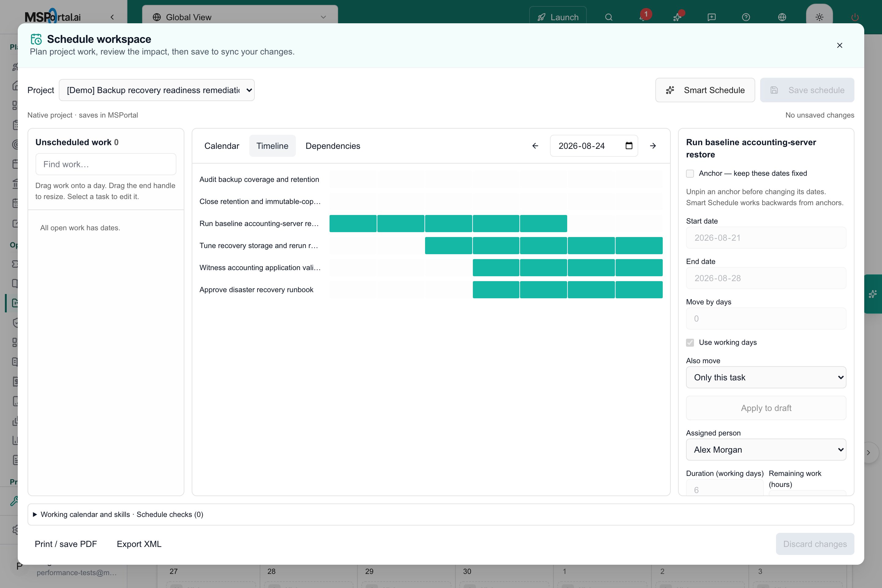
Task: Click the Find work search field
Action: click(106, 164)
